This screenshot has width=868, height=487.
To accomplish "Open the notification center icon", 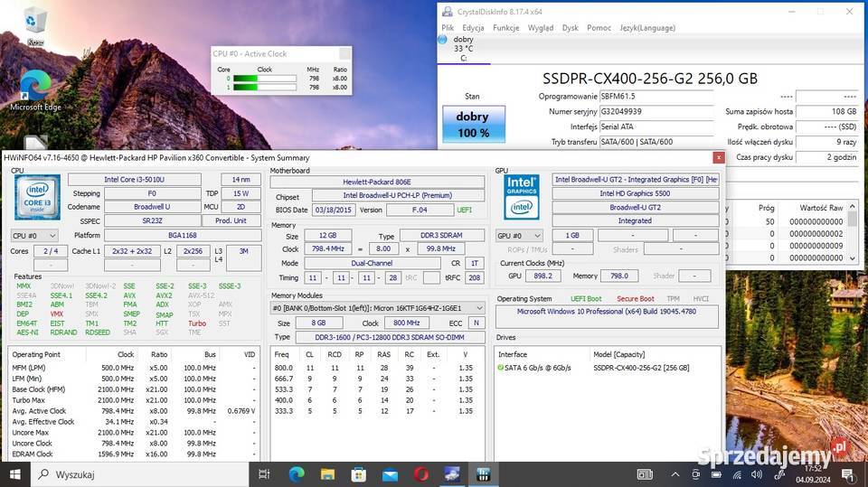I will [848, 474].
